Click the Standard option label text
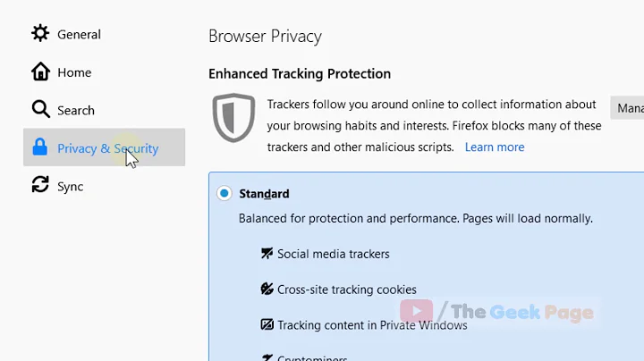644x361 pixels. click(x=264, y=194)
